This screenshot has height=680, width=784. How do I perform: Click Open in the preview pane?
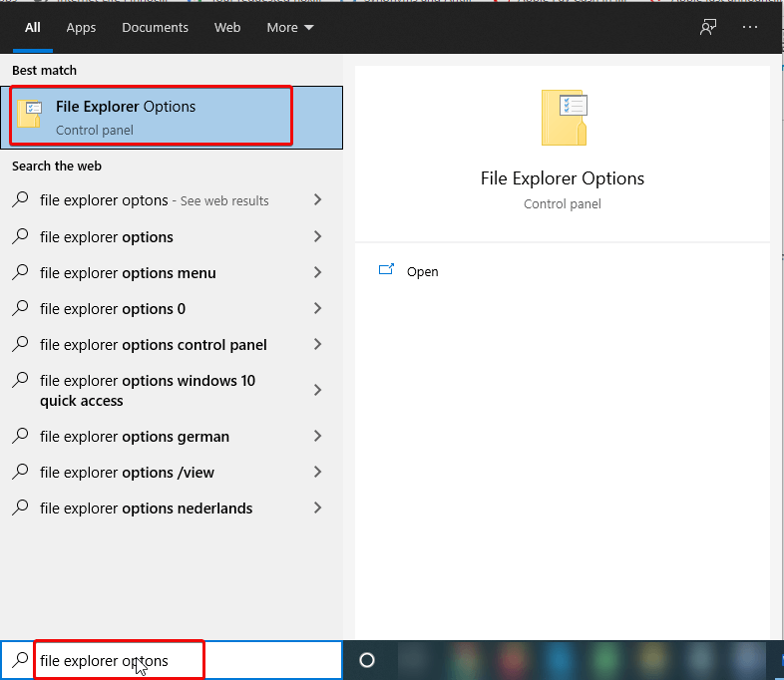(423, 272)
